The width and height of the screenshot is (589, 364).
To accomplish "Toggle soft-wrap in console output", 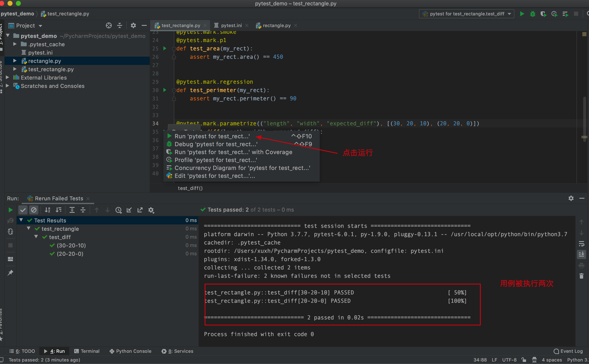I will coord(581,244).
